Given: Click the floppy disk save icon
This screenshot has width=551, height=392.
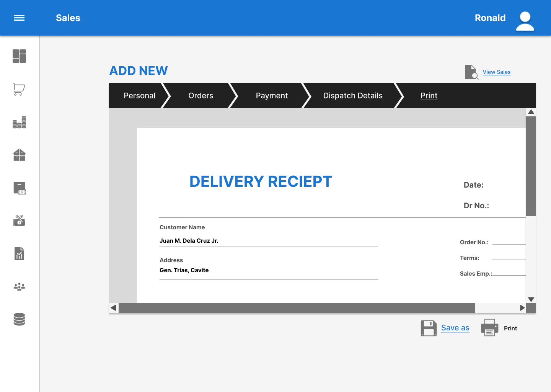Looking at the screenshot, I should pos(429,328).
